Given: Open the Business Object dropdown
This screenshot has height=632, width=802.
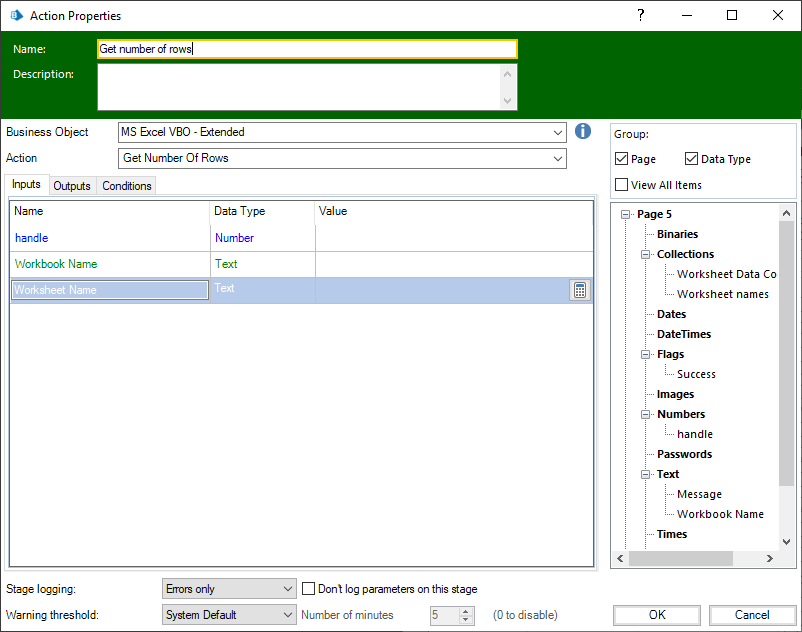Looking at the screenshot, I should point(557,132).
